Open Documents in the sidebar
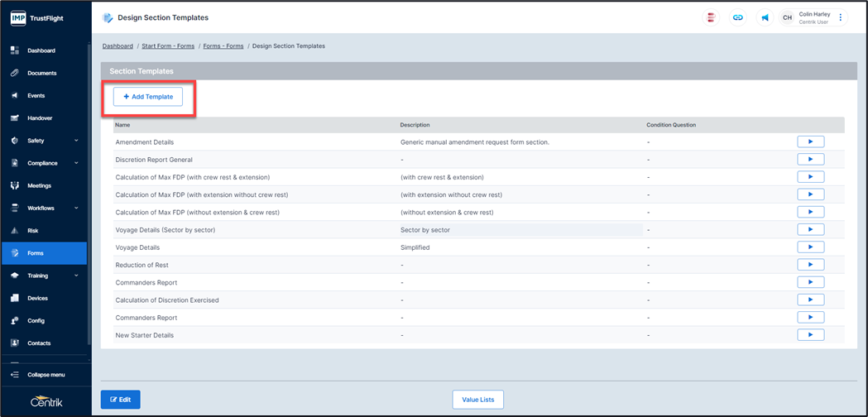This screenshot has height=417, width=868. [x=41, y=73]
